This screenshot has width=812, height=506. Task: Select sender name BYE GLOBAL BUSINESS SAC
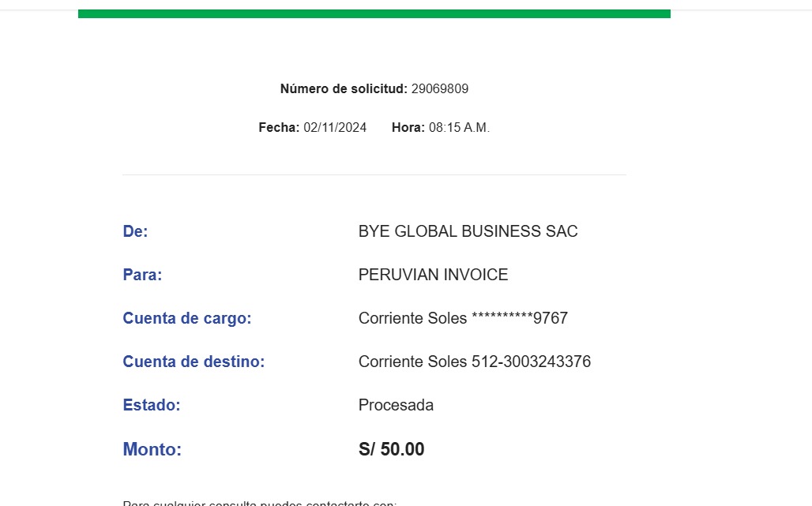468,232
